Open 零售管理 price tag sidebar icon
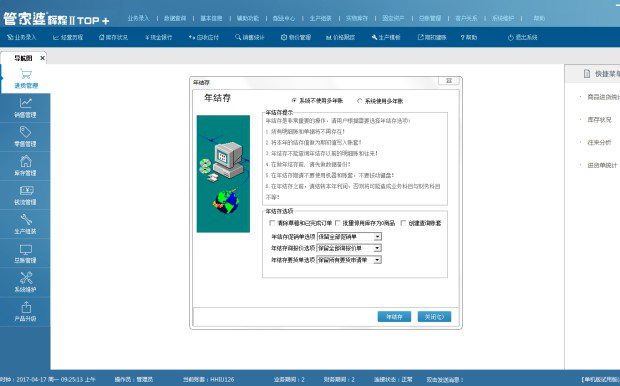 26,132
